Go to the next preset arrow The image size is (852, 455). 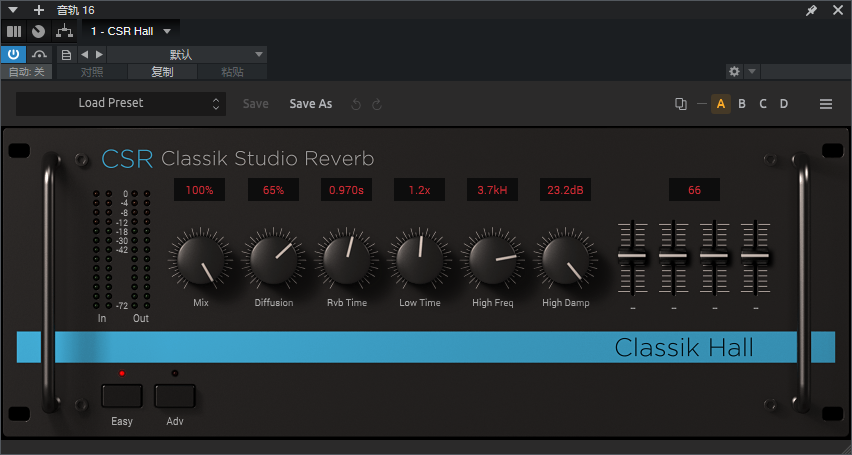click(x=99, y=54)
